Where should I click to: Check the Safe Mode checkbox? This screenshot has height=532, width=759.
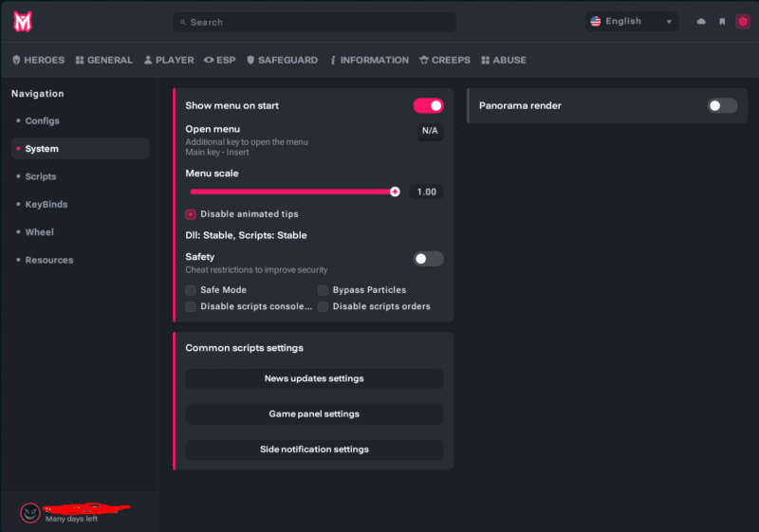[191, 290]
